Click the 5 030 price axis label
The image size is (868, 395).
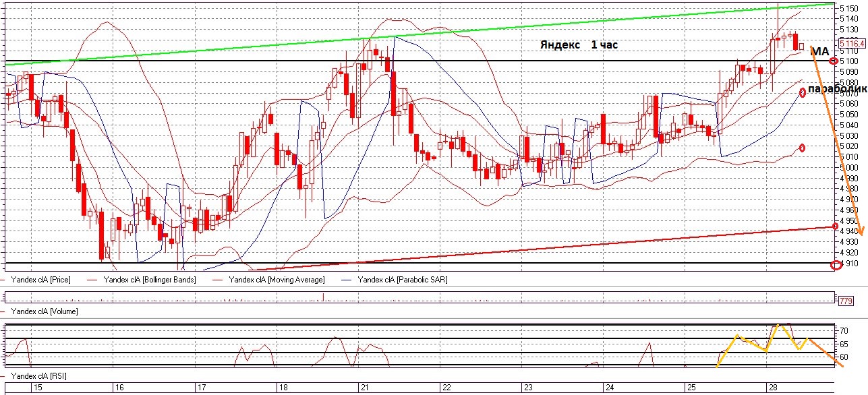(848, 135)
